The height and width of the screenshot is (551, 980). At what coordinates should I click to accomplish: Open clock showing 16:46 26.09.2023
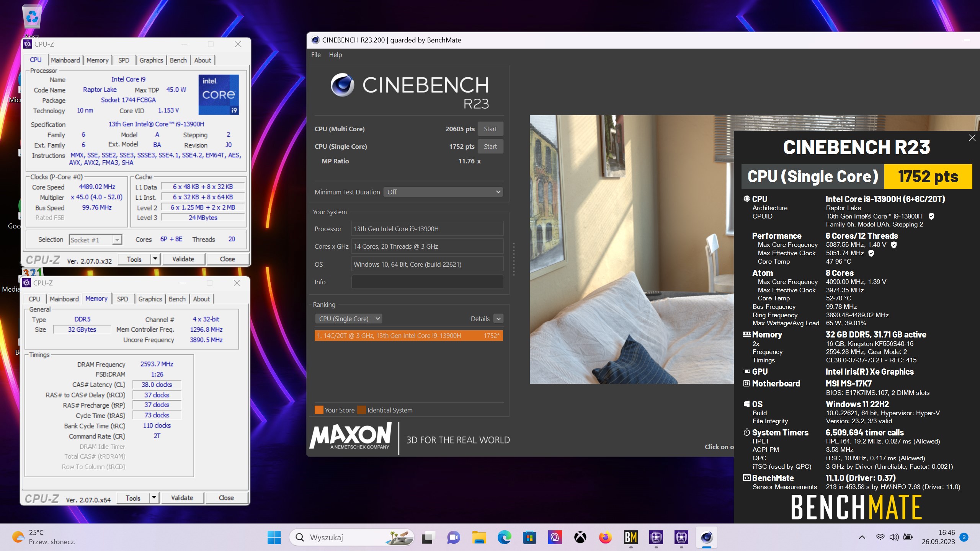pyautogui.click(x=938, y=537)
